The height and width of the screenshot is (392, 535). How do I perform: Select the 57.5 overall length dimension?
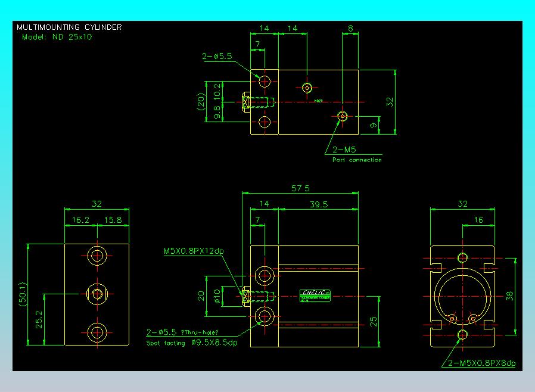coord(300,188)
